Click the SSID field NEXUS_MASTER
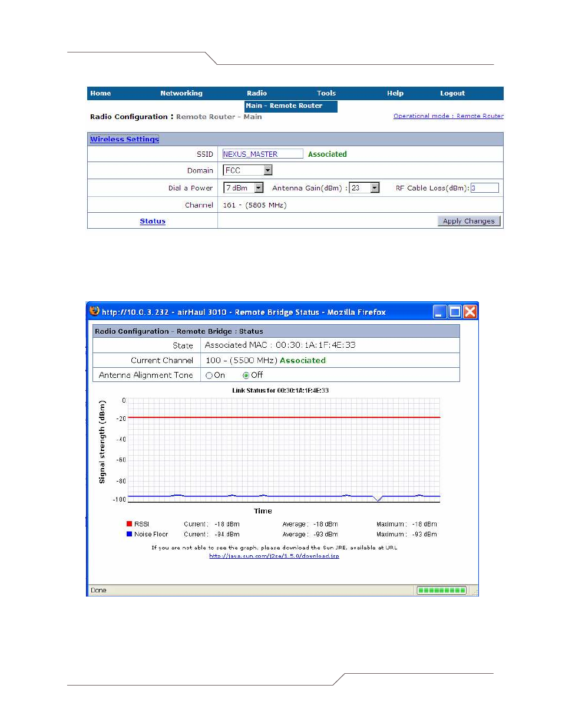 click(x=263, y=154)
